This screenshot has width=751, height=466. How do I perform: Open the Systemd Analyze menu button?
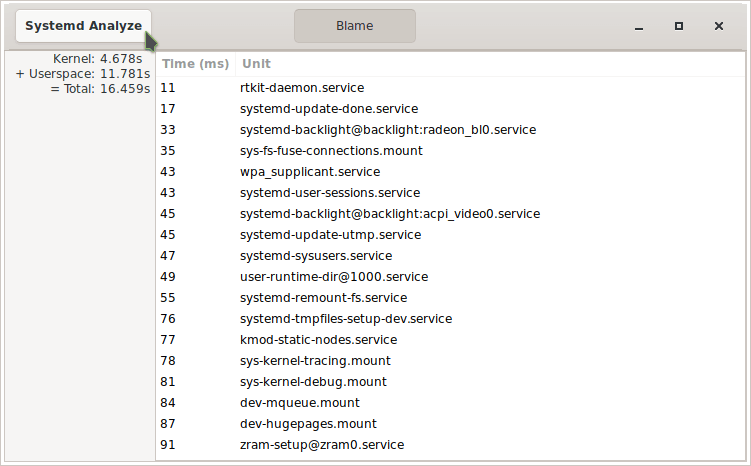pos(83,26)
